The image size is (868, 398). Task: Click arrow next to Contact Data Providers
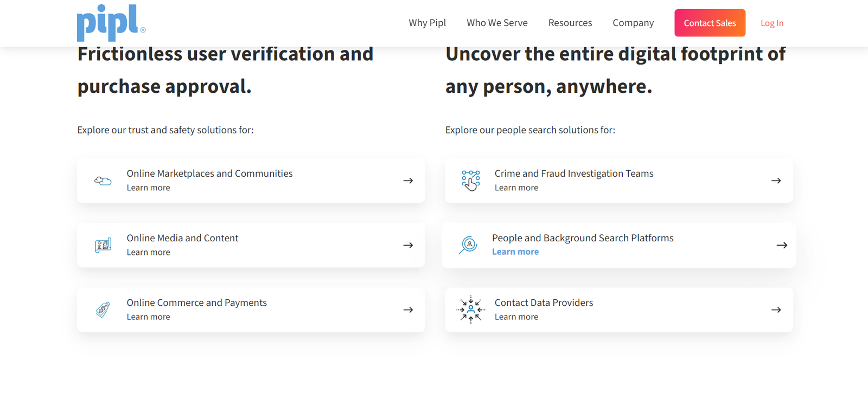coord(776,310)
